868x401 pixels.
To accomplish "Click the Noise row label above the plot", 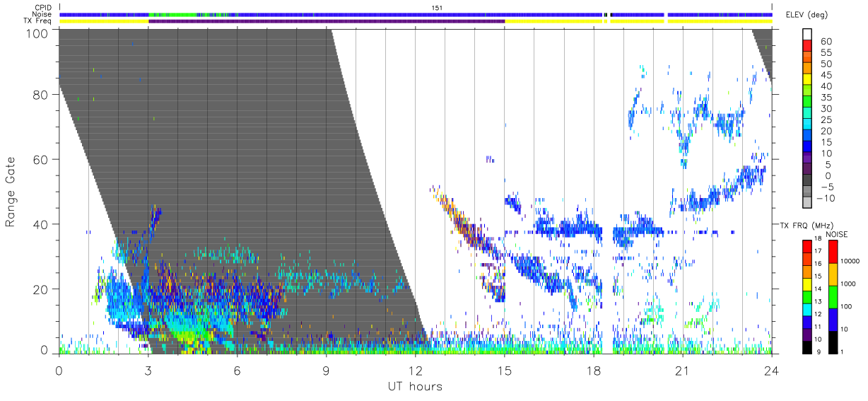I will pos(42,14).
